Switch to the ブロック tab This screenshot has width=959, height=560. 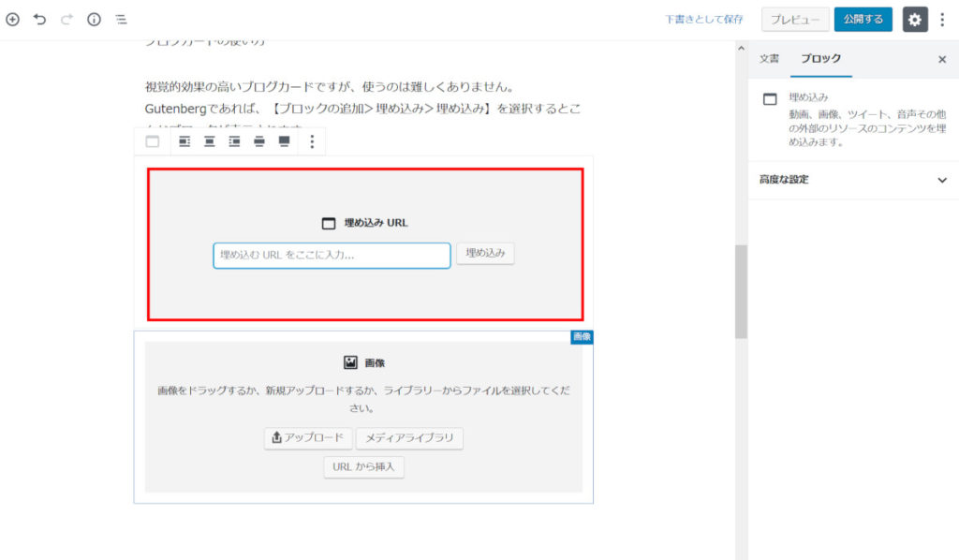[x=820, y=59]
